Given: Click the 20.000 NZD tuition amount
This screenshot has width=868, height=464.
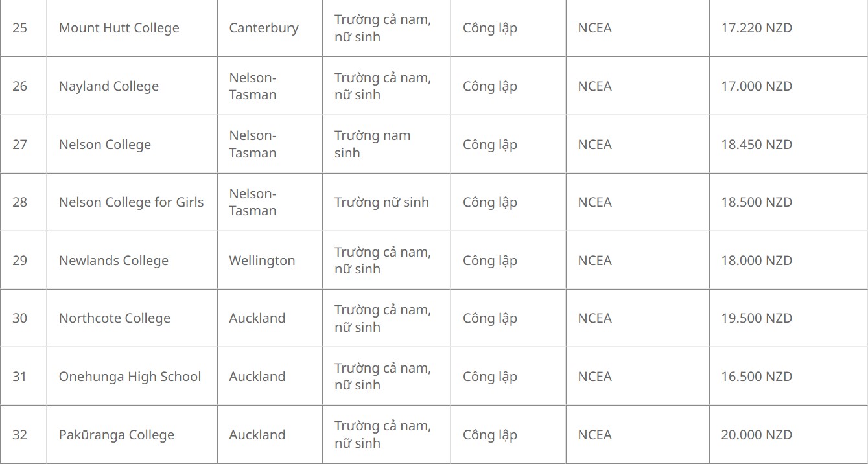Looking at the screenshot, I should pos(757,435).
